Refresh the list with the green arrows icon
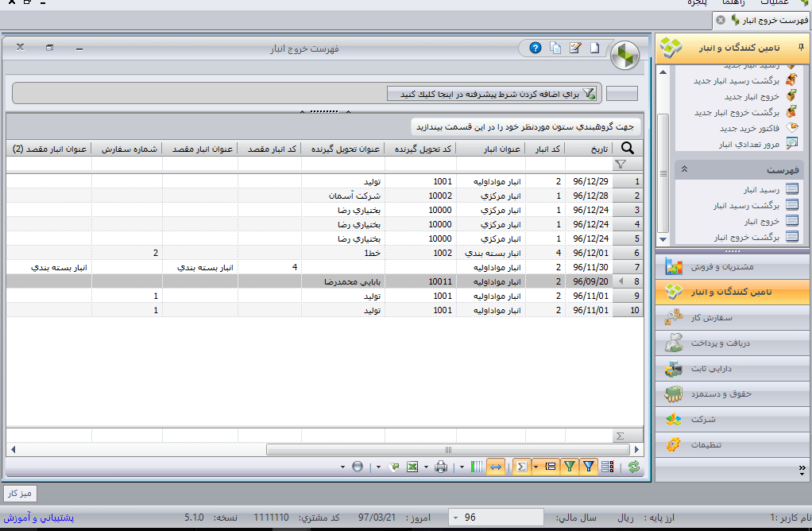The image size is (812, 531). click(x=634, y=467)
